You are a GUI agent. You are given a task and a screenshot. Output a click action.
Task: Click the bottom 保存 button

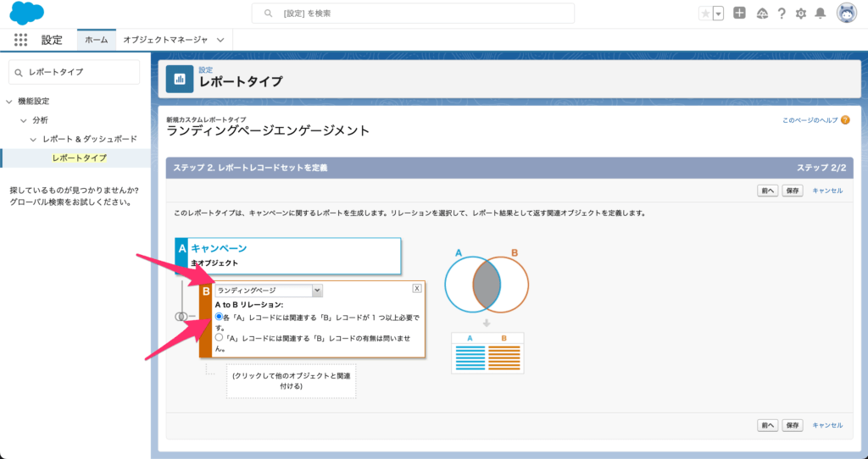tap(793, 425)
